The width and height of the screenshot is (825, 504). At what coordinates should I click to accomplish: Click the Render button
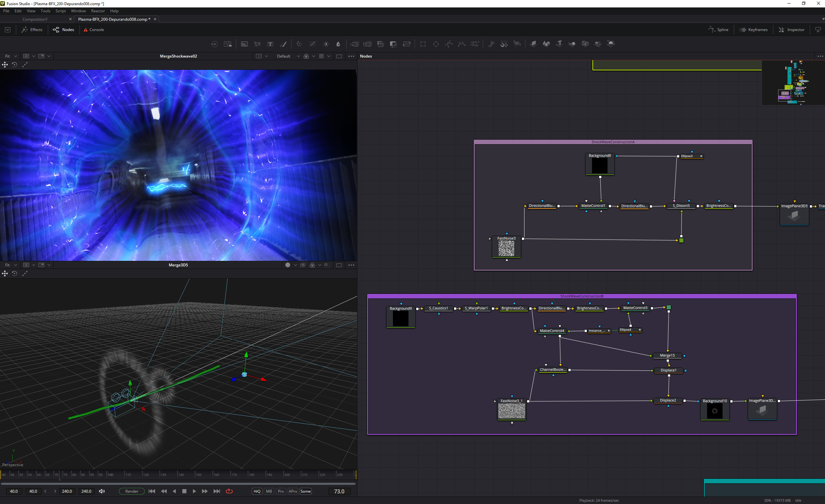pyautogui.click(x=132, y=491)
